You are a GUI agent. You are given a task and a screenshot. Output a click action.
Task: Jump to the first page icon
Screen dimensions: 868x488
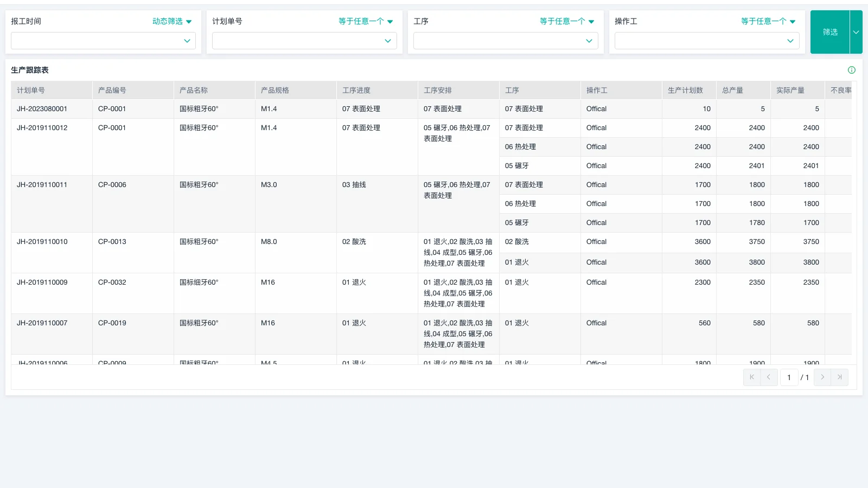pyautogui.click(x=751, y=377)
